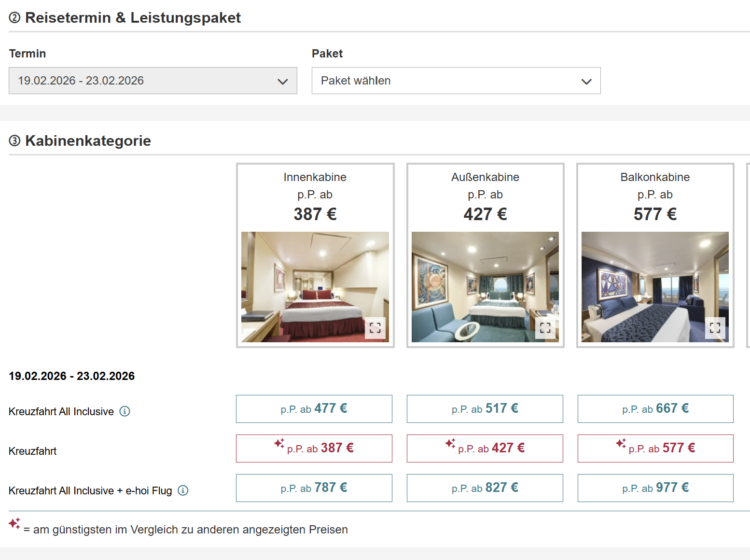Enlarge the Innenkabine photo via fullscreen icon
The height and width of the screenshot is (560, 750).
375,328
